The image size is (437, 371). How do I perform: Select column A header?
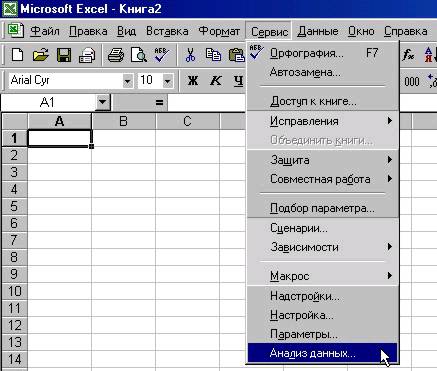click(x=59, y=121)
